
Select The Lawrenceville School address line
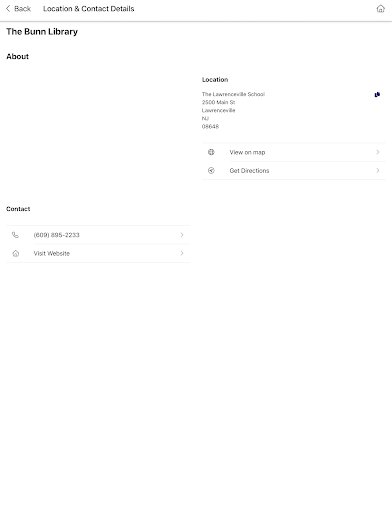click(x=233, y=94)
